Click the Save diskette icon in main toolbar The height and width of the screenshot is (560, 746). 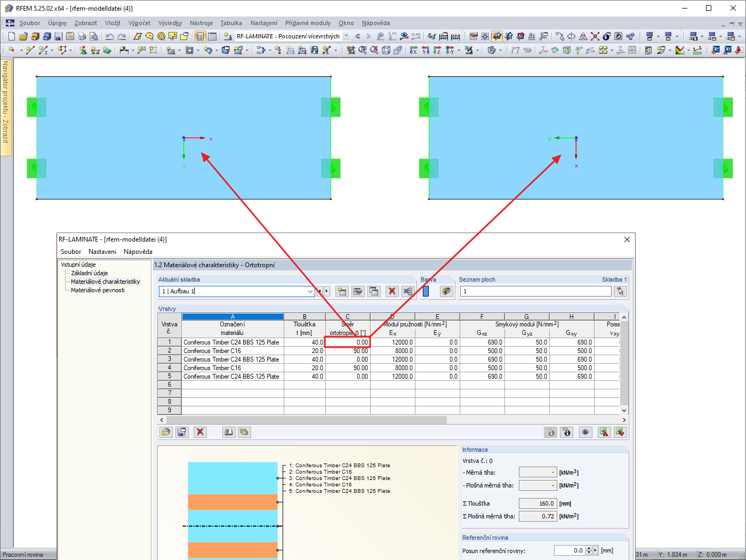[x=59, y=36]
